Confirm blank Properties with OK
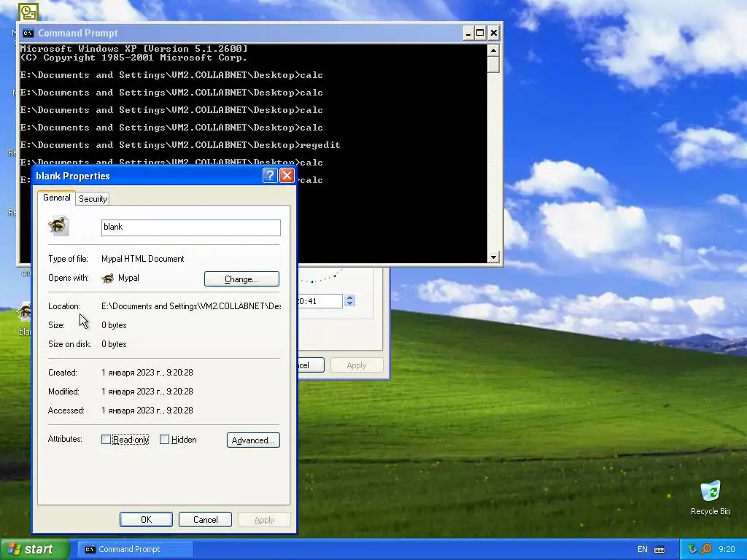The image size is (747, 560). coord(146,519)
